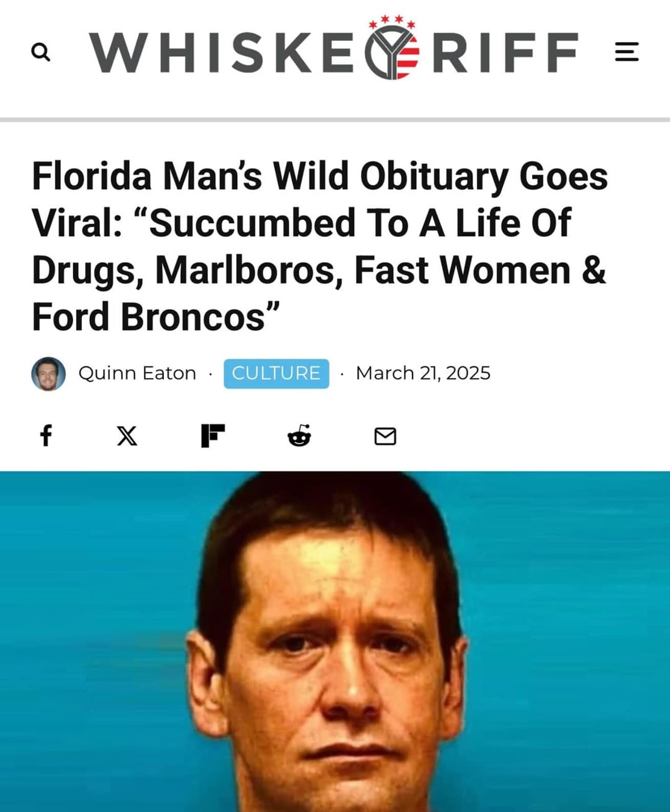
Task: Select the blue CULTURE category tag
Action: 276,374
